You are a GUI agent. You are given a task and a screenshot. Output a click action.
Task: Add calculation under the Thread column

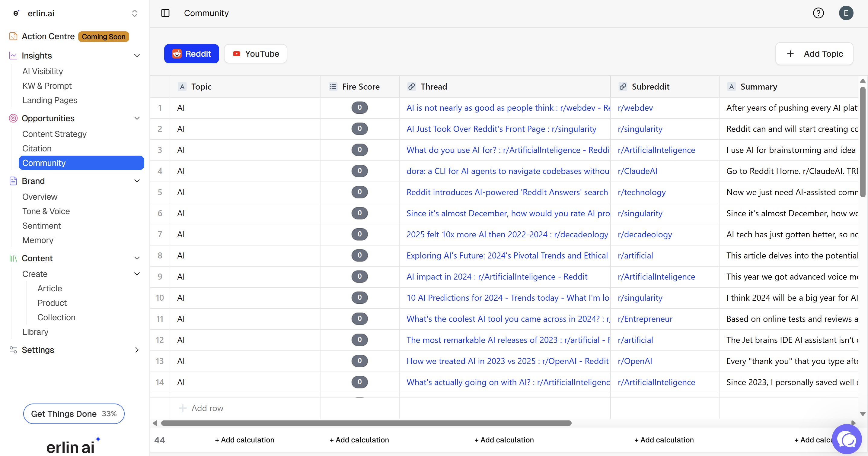[x=504, y=440]
